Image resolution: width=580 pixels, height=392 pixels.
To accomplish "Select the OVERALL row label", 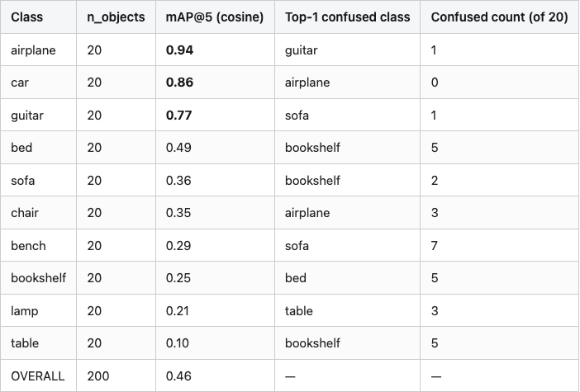I will tap(38, 376).
